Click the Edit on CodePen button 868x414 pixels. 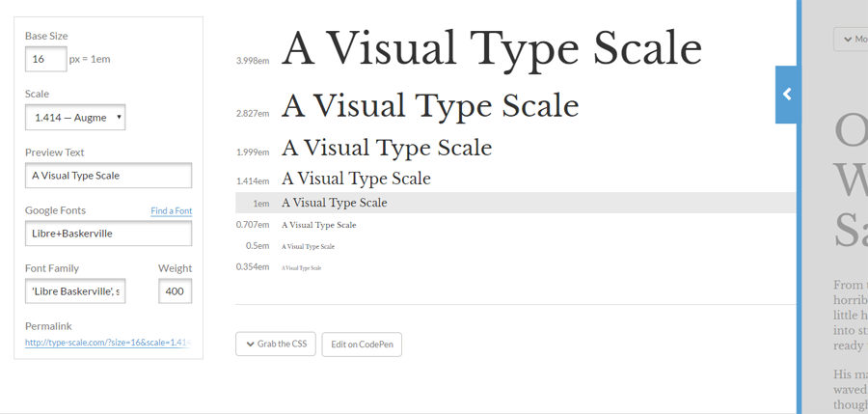(362, 345)
